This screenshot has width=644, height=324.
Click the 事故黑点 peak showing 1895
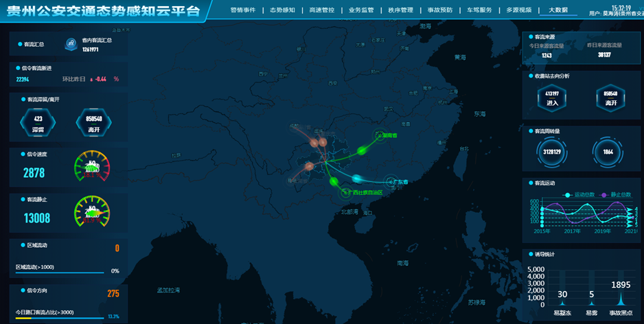tap(621, 299)
